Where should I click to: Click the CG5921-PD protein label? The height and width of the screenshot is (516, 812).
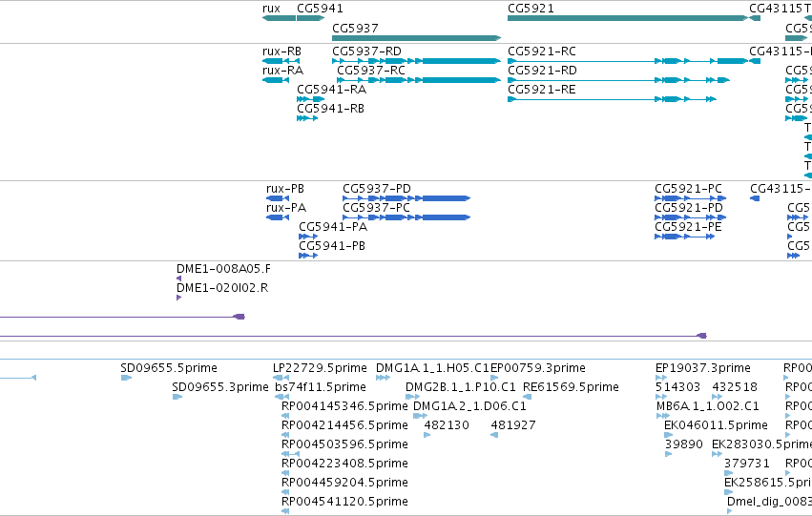689,208
